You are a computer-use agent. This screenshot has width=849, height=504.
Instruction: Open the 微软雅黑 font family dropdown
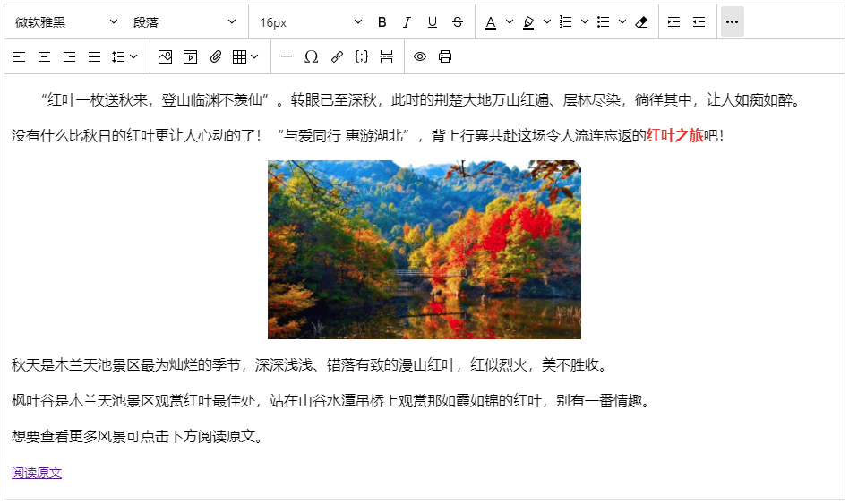click(x=66, y=22)
